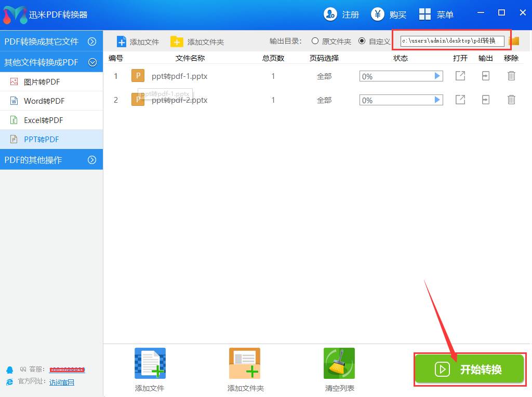Click the progress bar of ppt转pdf-2.pptx
This screenshot has height=397, width=532.
(397, 100)
